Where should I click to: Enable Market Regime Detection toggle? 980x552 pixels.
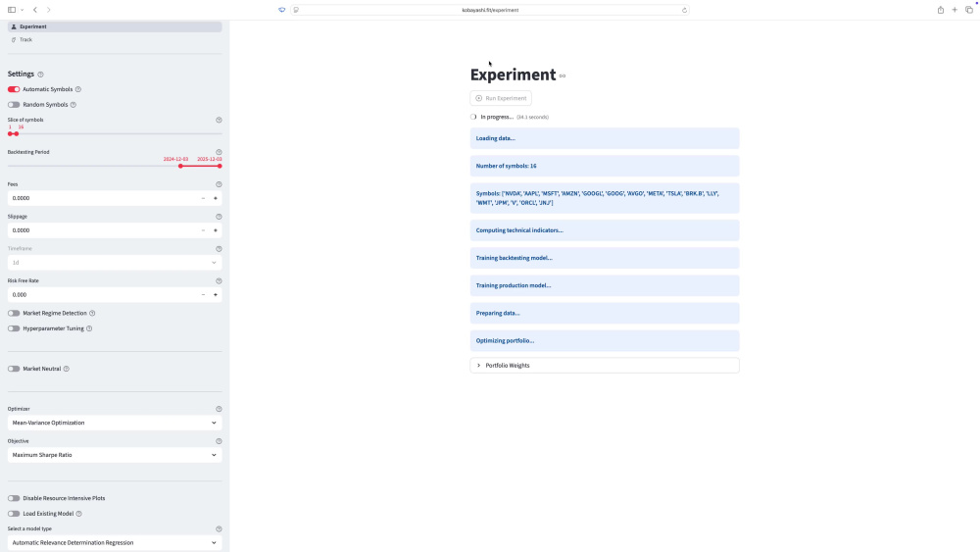click(x=14, y=313)
